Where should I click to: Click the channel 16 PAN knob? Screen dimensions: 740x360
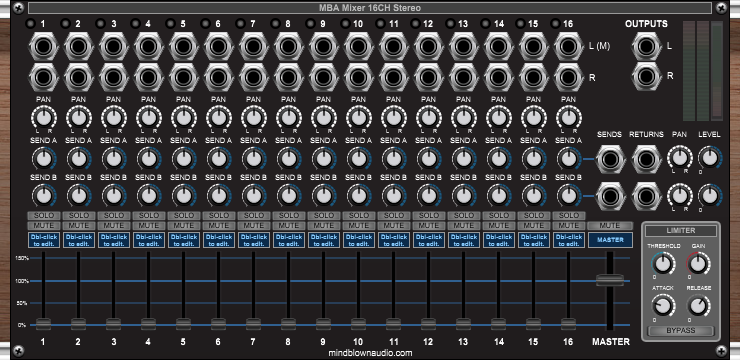(x=569, y=117)
